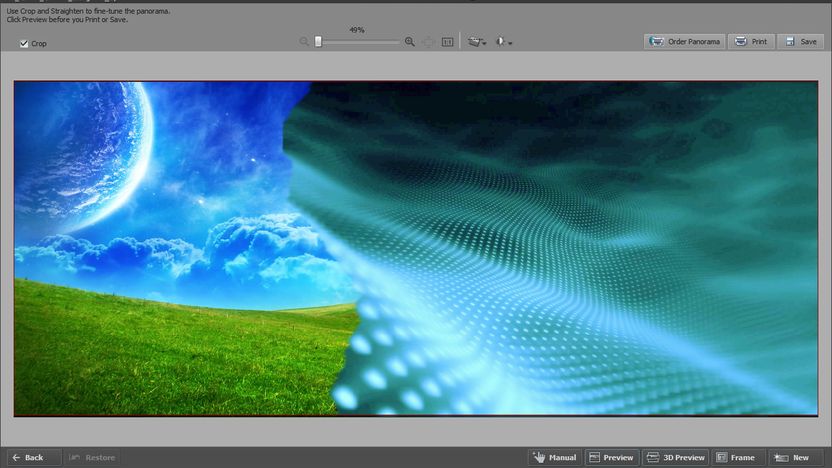The height and width of the screenshot is (468, 832).
Task: Click the zoom out magnifier icon
Action: coord(304,41)
